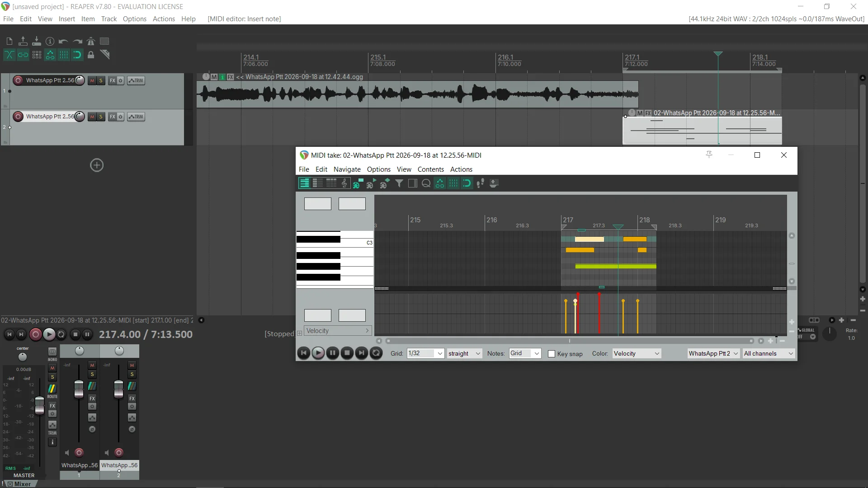Image resolution: width=868 pixels, height=488 pixels.
Task: Select the yellow highlighted MIDI note near C3
Action: tap(589, 239)
